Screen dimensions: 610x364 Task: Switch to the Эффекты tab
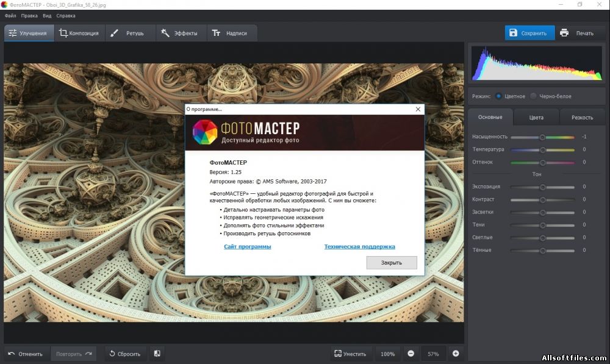pyautogui.click(x=181, y=33)
